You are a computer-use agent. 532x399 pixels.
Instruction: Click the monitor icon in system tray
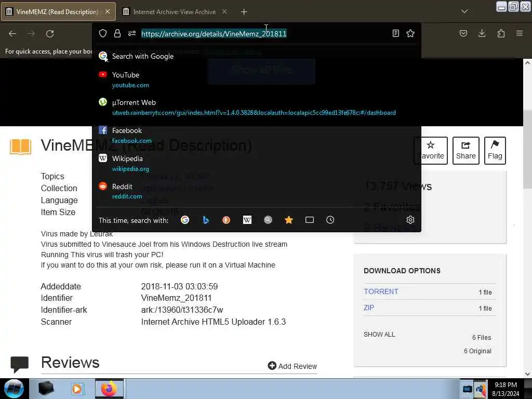[467, 389]
